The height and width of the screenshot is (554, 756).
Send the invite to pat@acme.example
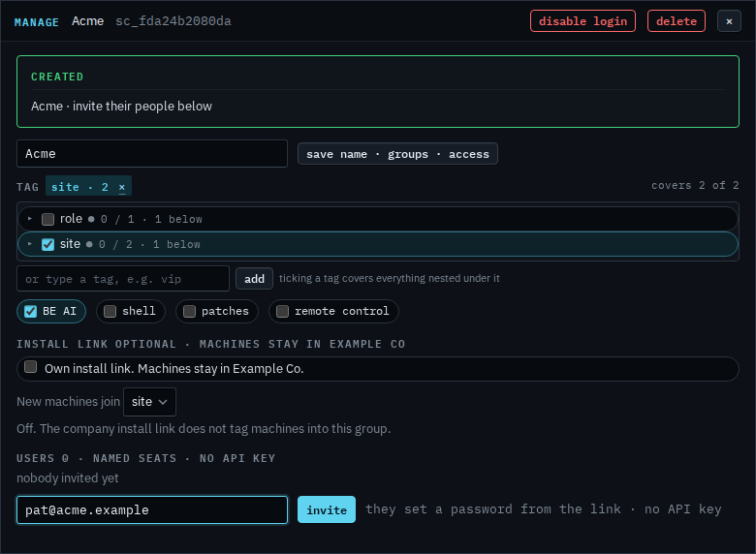pos(327,509)
